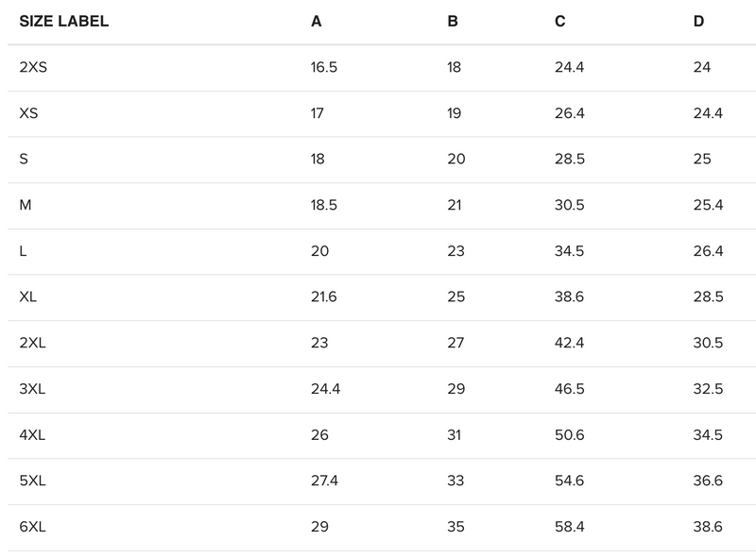Select the S size row label
Image resolution: width=756 pixels, height=558 pixels.
coord(24,159)
